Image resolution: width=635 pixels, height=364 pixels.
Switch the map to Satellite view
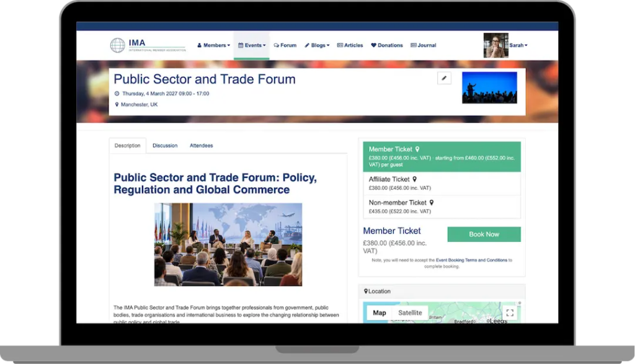click(410, 313)
